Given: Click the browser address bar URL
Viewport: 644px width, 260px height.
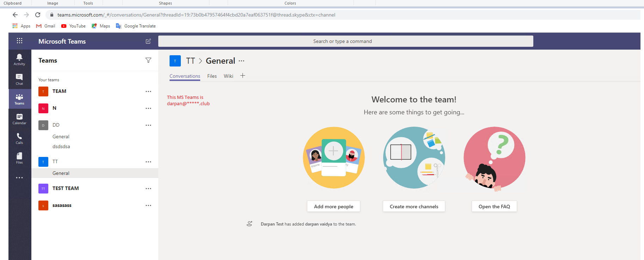Looking at the screenshot, I should pos(196,15).
